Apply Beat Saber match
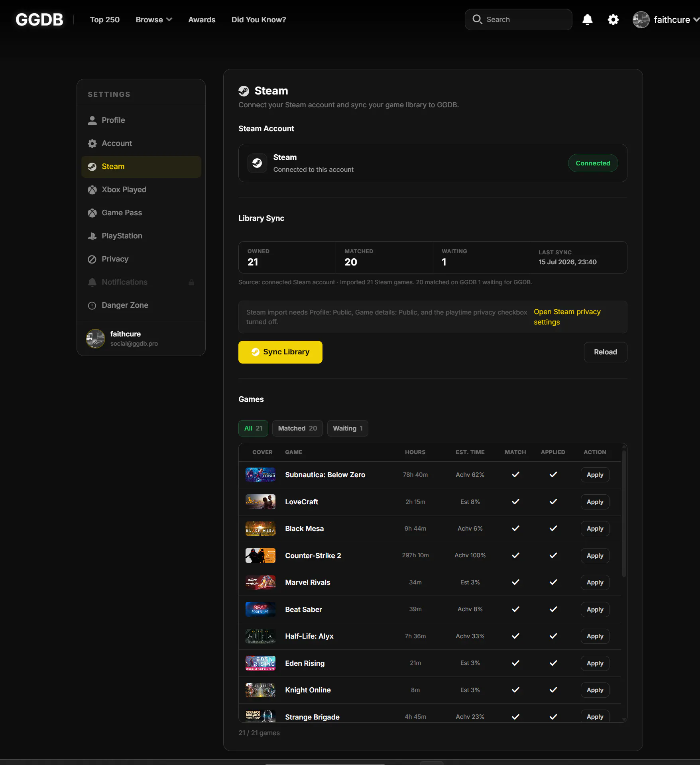 tap(595, 610)
